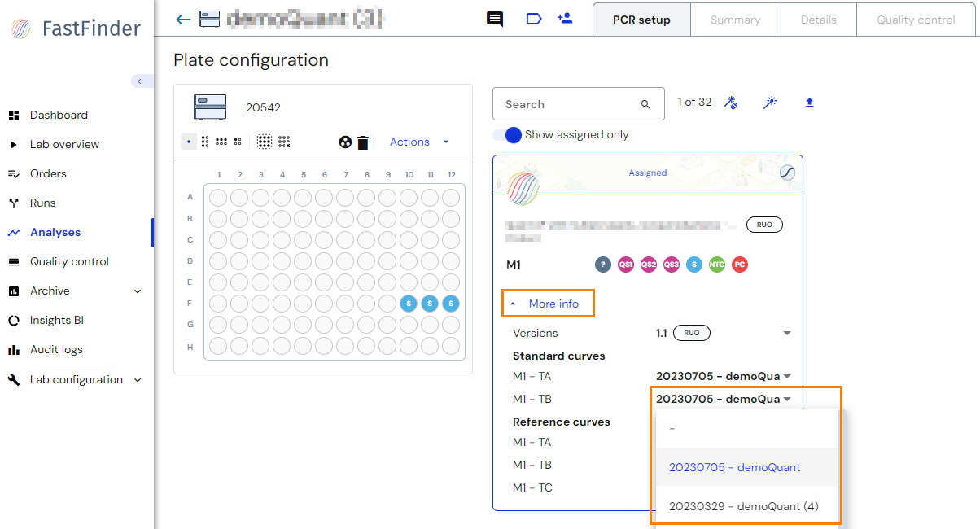Switch to the Summary tab
Image resolution: width=980 pixels, height=529 pixels.
735,20
